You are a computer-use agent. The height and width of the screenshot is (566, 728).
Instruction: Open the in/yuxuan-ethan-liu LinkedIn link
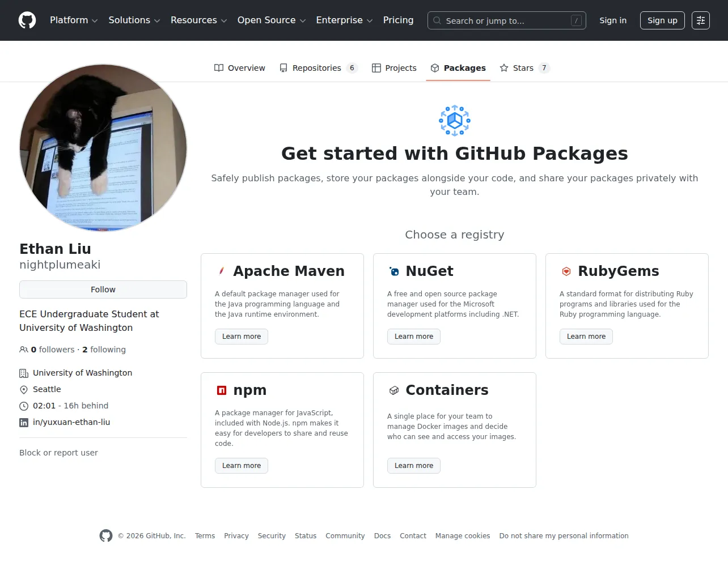coord(71,422)
